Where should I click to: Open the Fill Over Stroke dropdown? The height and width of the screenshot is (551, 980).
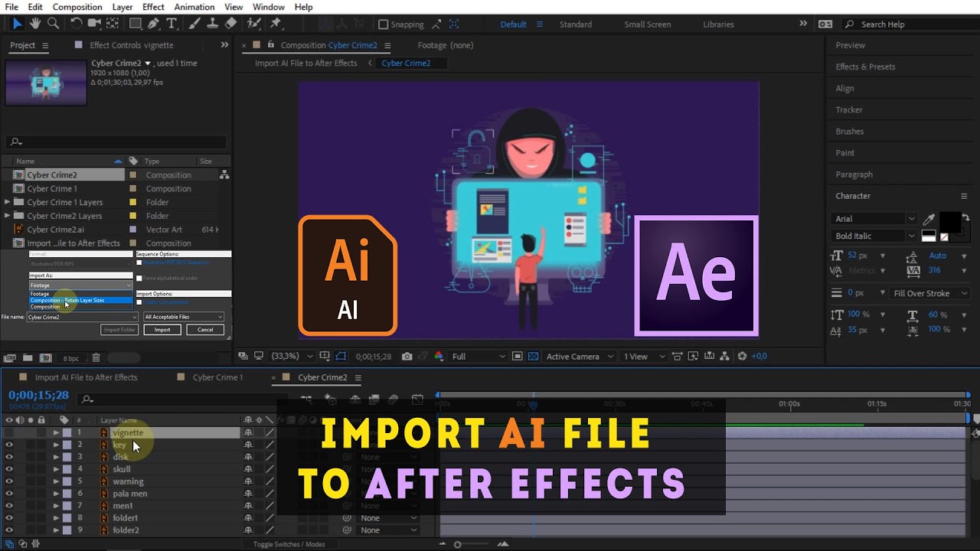(930, 293)
